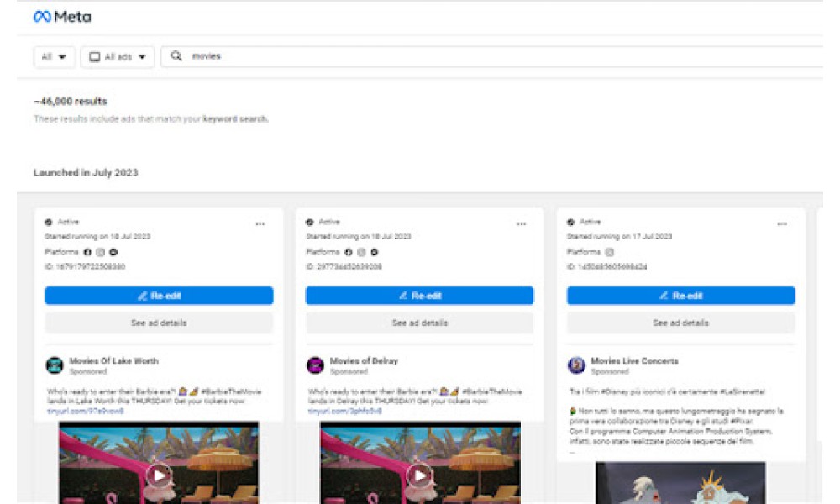This screenshot has height=504, width=840.
Task: Open options menu on Lake Worth ad
Action: coord(260,224)
